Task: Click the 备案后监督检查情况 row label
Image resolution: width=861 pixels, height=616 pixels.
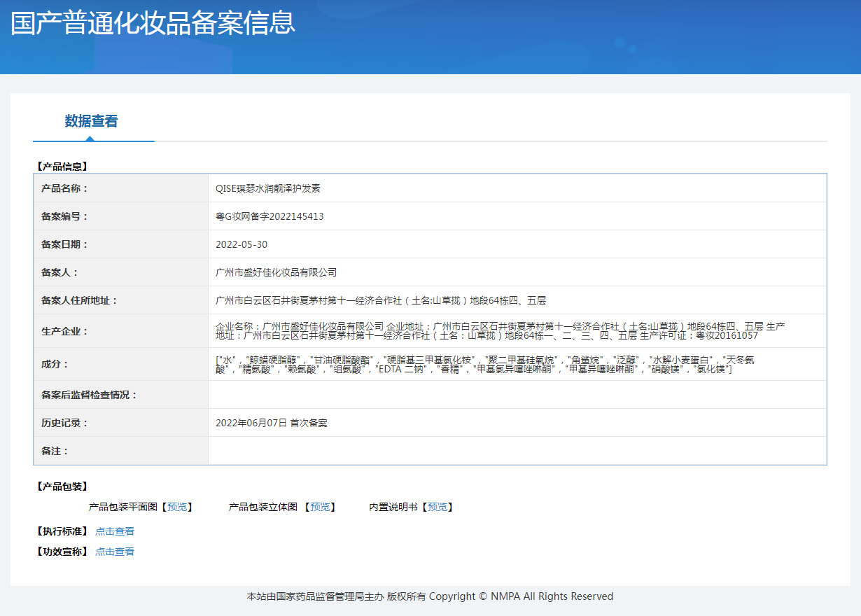Action: point(90,395)
